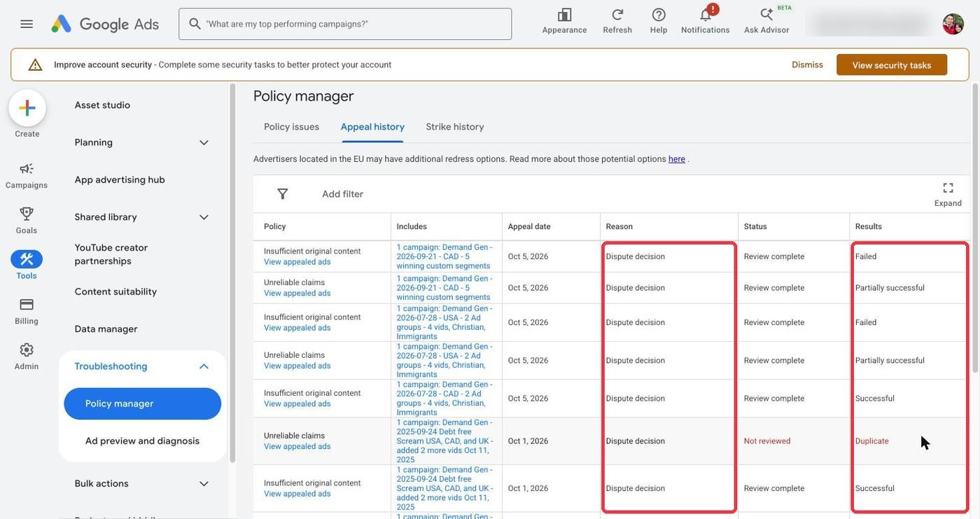Screen dimensions: 980x519
Task: Open the hamburger main menu
Action: [x=27, y=24]
